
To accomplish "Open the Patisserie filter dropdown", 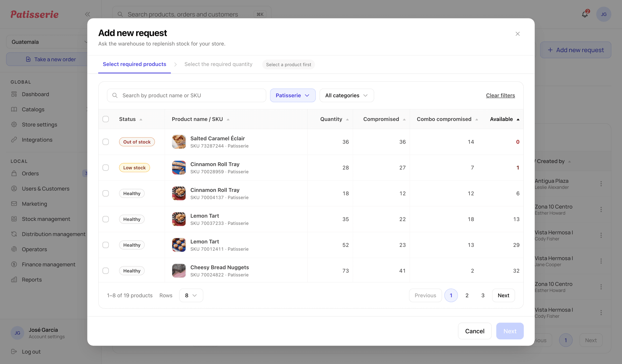I will (x=293, y=95).
